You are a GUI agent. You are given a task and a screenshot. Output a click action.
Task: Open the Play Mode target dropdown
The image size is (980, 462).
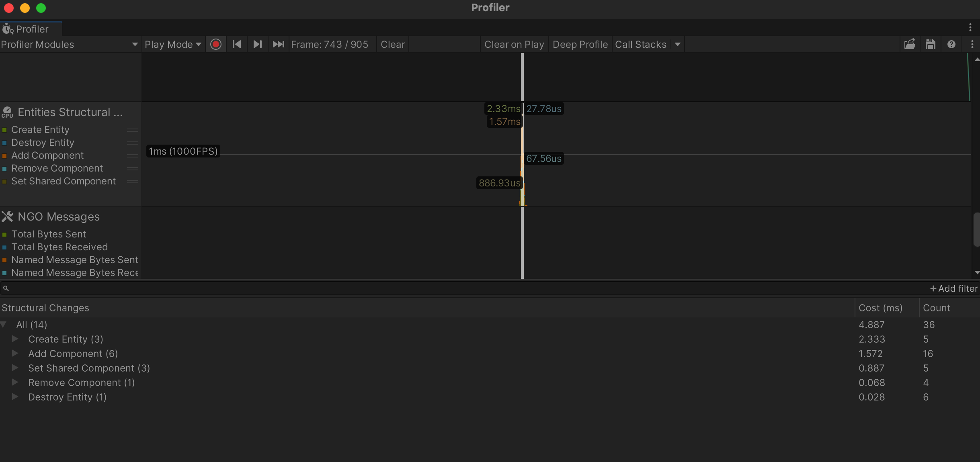coord(173,44)
